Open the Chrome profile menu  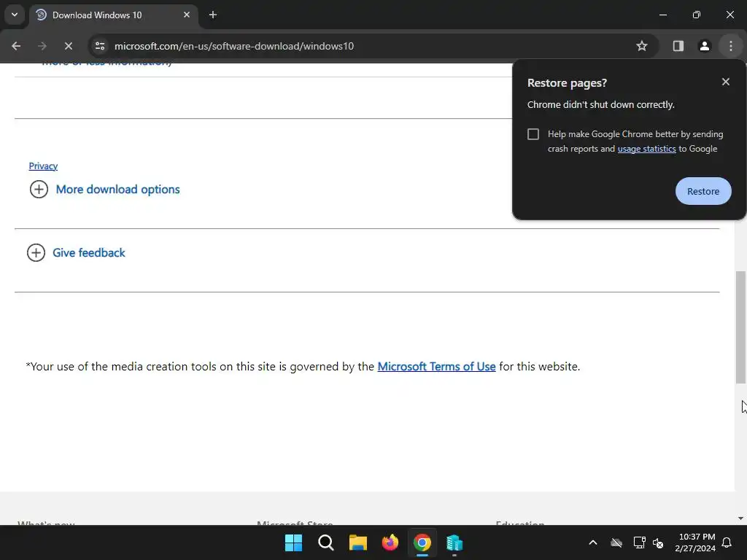704,46
